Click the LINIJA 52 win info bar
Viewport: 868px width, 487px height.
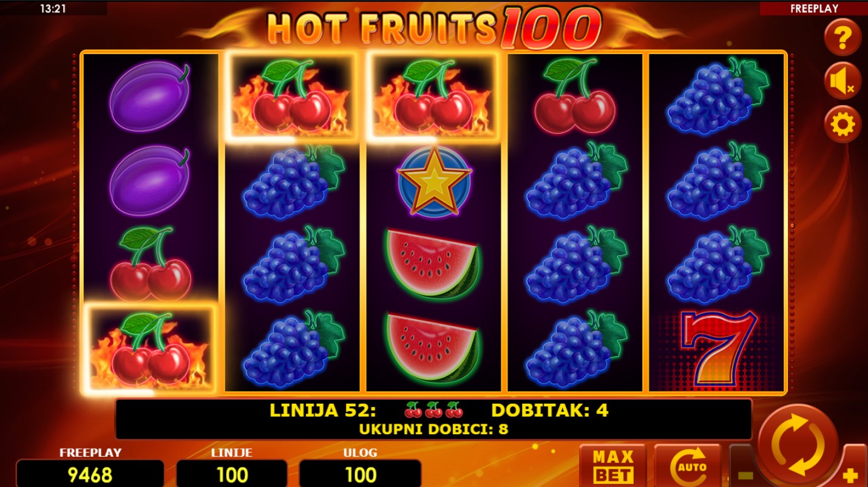433,419
